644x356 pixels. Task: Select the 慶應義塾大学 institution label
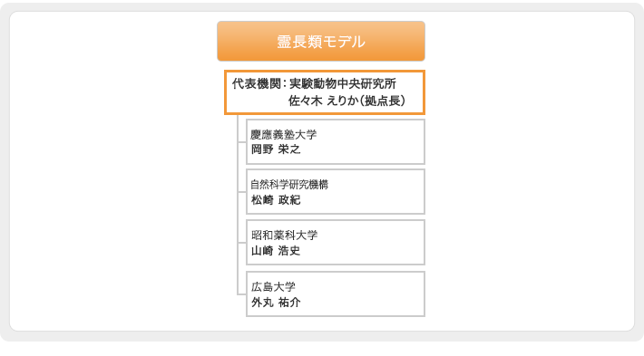[x=283, y=135]
